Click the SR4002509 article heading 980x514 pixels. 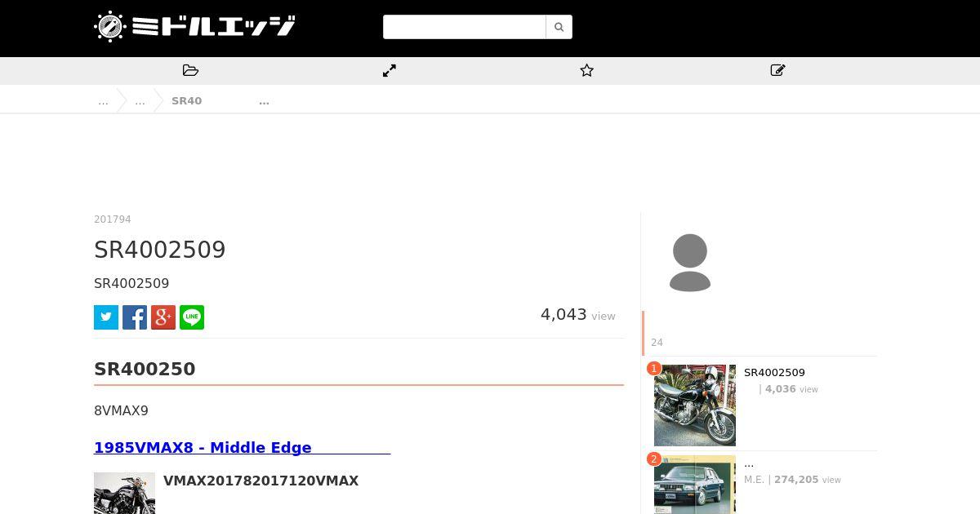point(160,250)
